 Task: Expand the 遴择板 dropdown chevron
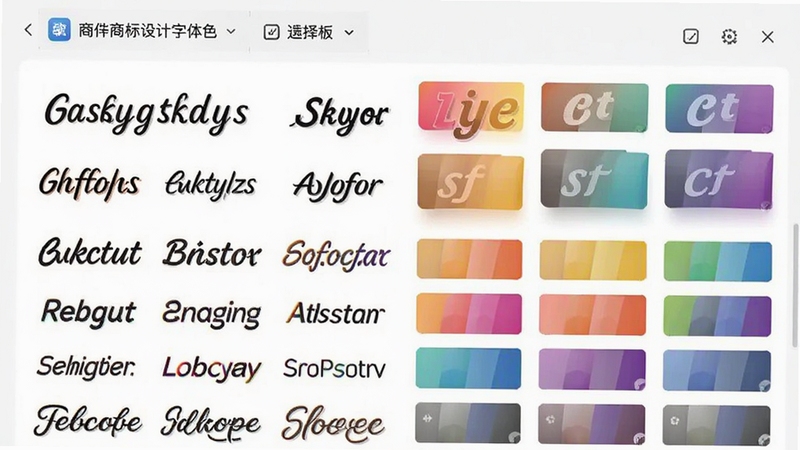point(349,33)
